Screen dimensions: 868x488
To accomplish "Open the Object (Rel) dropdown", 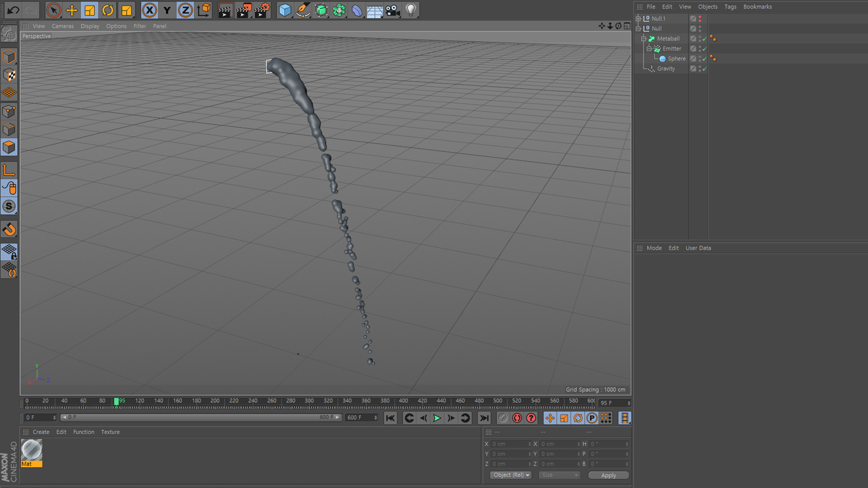I will point(511,475).
